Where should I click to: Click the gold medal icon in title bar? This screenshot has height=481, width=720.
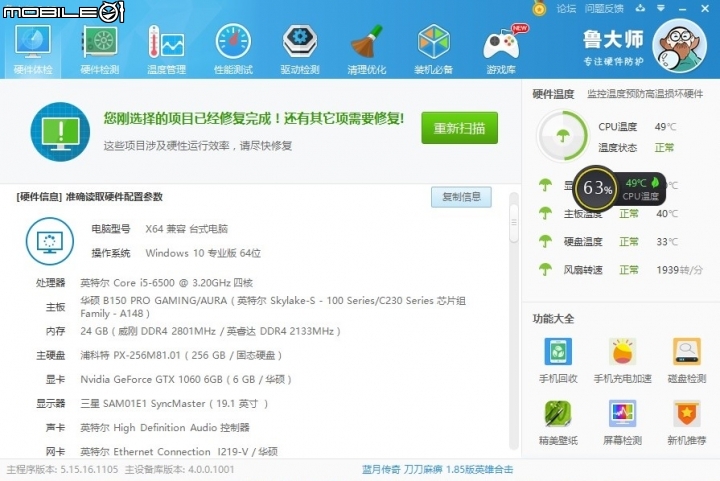tap(540, 8)
